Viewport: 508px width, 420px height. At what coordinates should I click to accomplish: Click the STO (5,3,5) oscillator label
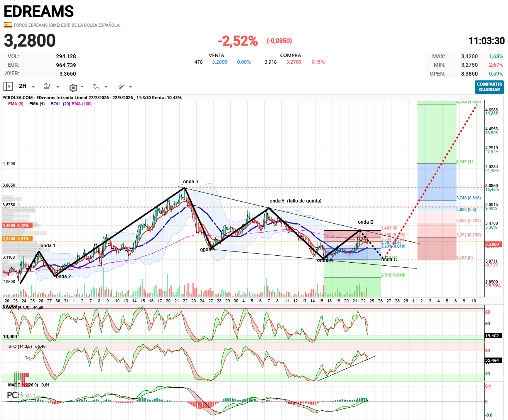click(x=26, y=308)
